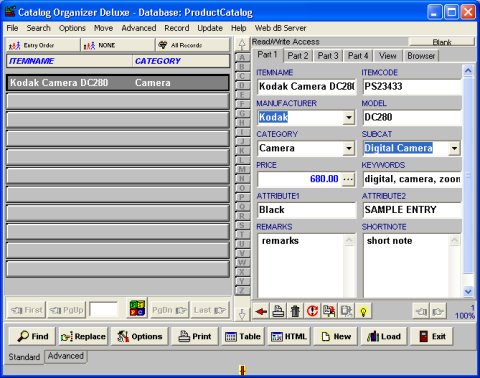Open the CATEGORY combo box dropdown

[348, 148]
